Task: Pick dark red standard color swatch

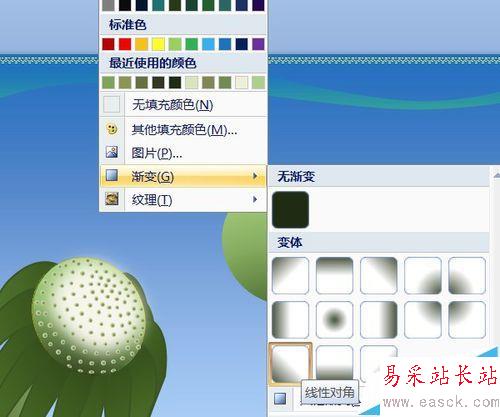Action: click(108, 44)
